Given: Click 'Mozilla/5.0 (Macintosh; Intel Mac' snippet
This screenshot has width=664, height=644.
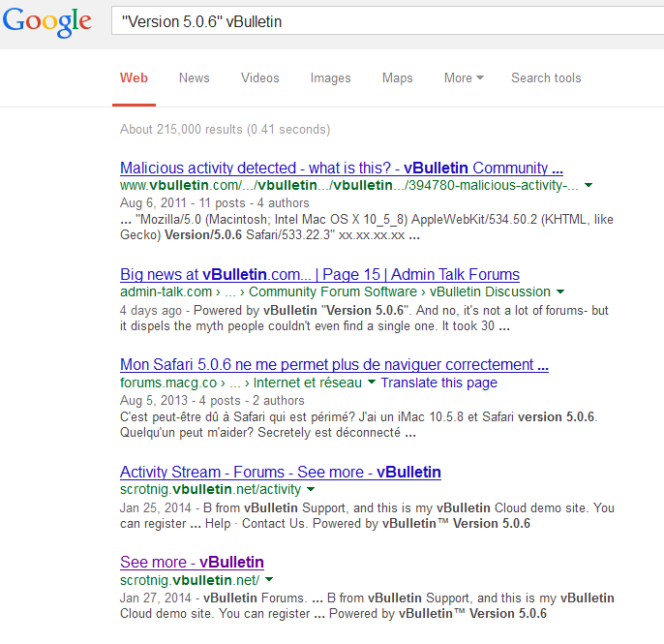Looking at the screenshot, I should tap(367, 227).
